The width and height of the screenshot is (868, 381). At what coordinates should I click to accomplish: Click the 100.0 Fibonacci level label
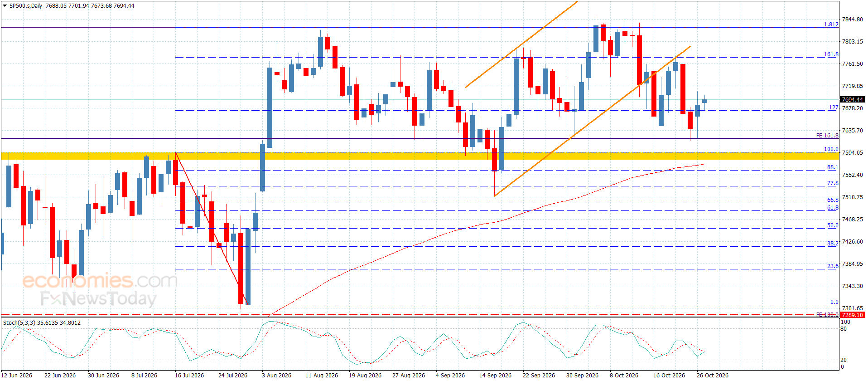(831, 149)
